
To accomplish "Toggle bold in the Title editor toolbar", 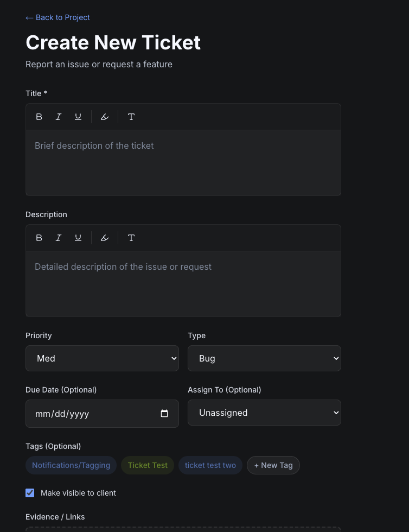I will tap(39, 117).
